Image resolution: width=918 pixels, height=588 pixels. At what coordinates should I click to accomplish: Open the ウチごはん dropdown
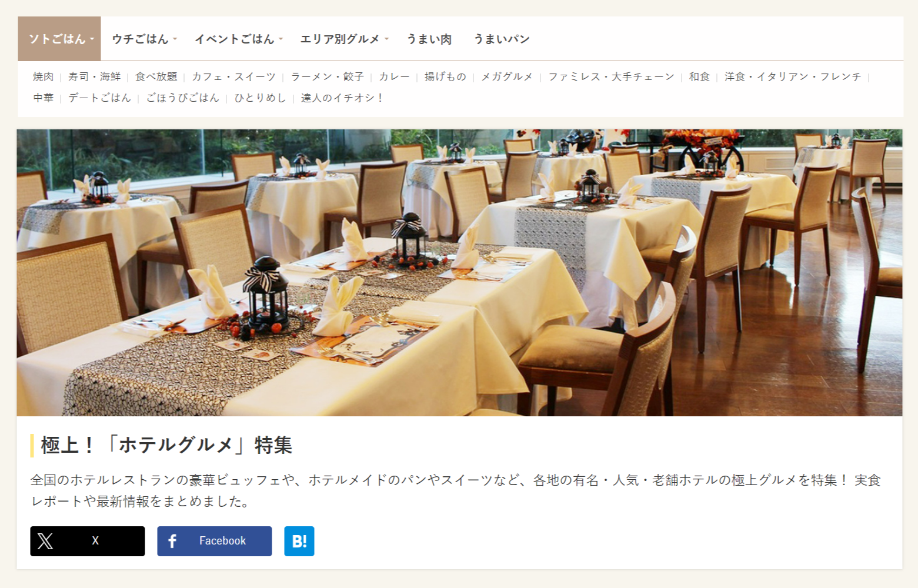144,39
